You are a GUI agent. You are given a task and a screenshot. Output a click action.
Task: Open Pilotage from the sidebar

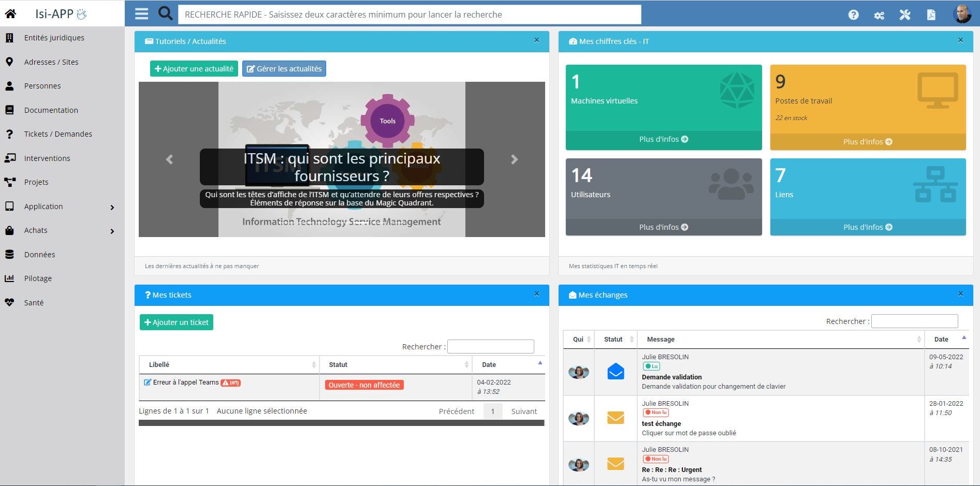pos(37,278)
